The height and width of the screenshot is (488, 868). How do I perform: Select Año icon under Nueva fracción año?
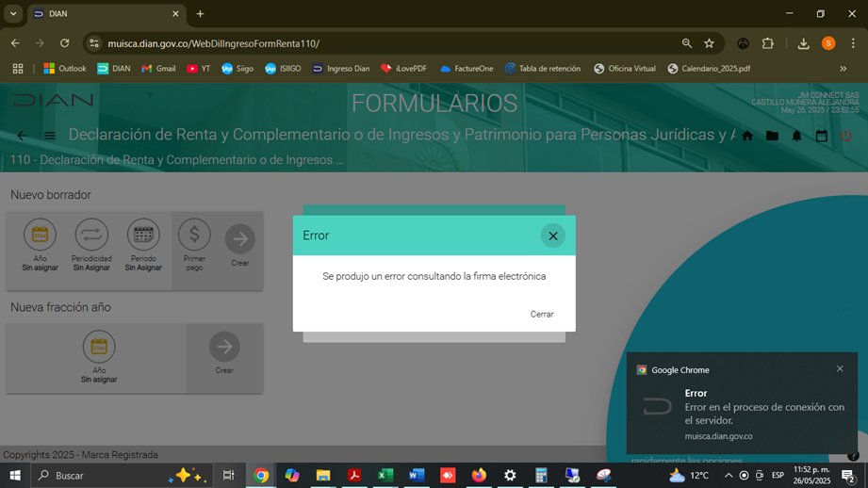click(x=99, y=347)
